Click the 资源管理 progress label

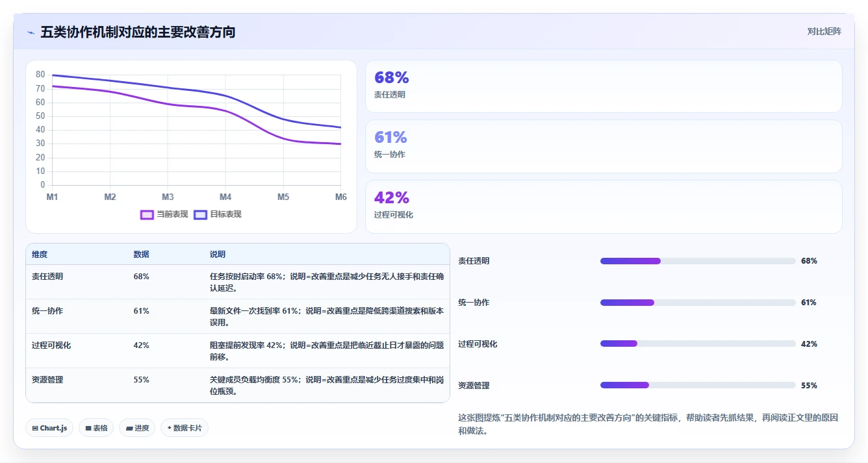point(474,386)
